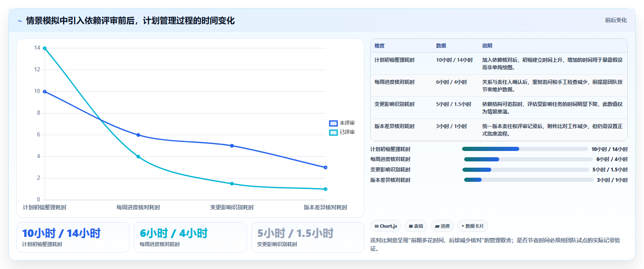
Task: Click progress row label 版本差异核对耗时
Action: coord(390,180)
